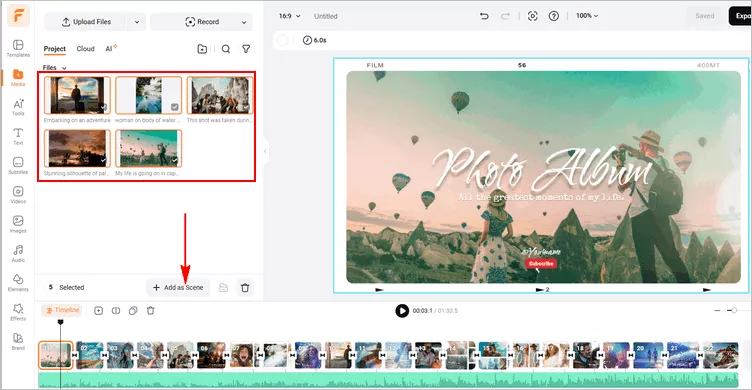Select scene 01 in the timeline
The height and width of the screenshot is (390, 752).
coord(56,355)
